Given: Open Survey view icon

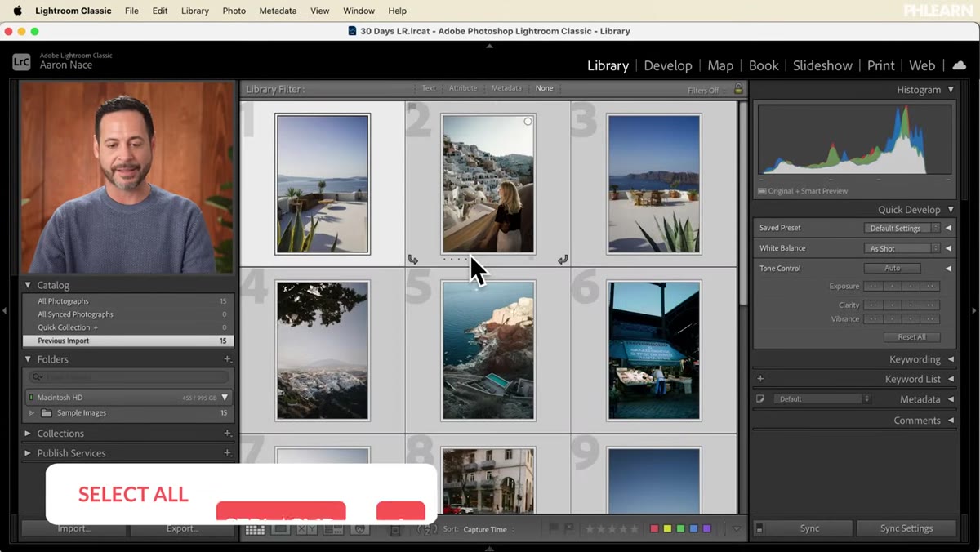Looking at the screenshot, I should pos(332,529).
